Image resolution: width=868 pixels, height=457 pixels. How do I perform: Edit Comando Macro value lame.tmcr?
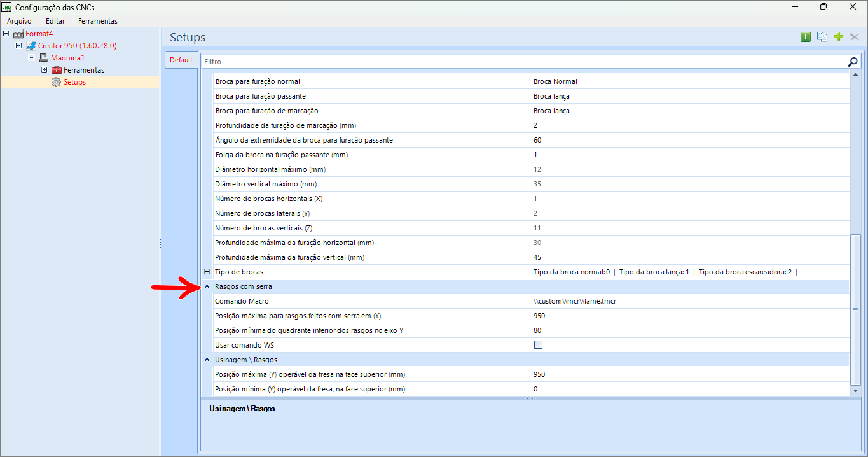click(690, 301)
